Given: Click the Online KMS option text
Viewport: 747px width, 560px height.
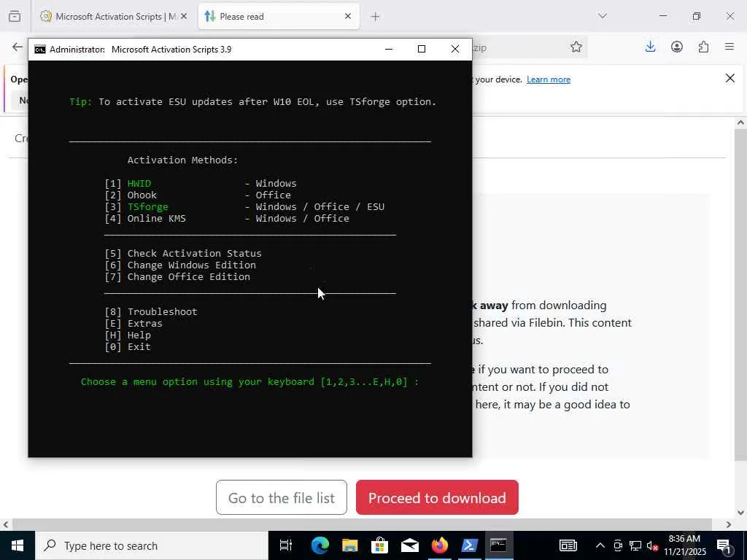Looking at the screenshot, I should (x=156, y=219).
